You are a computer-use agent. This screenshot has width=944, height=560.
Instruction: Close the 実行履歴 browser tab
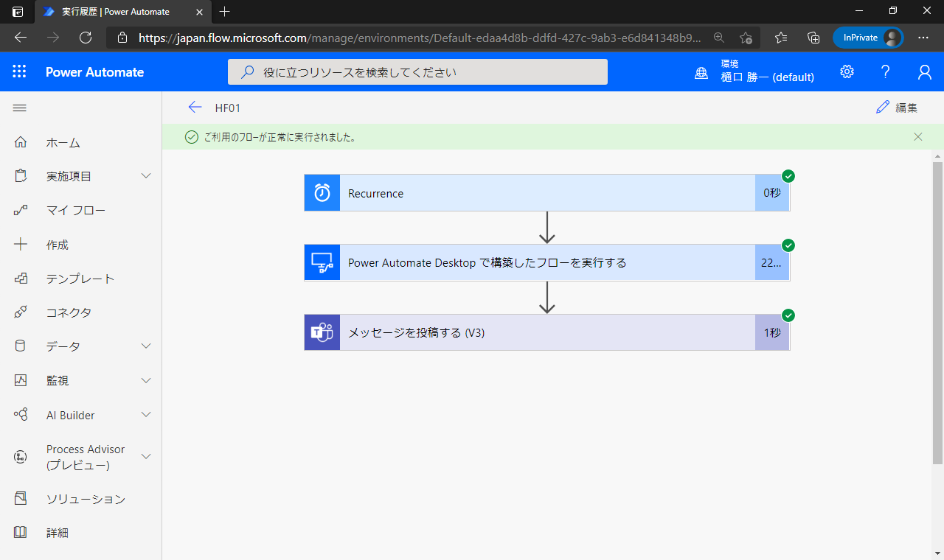pyautogui.click(x=199, y=12)
